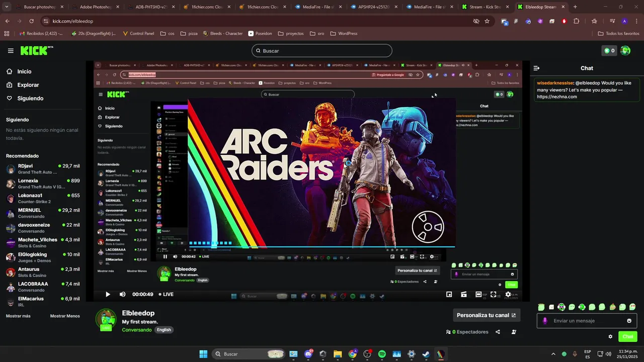Open the Siguiendo section
This screenshot has width=644, height=362.
[30, 99]
